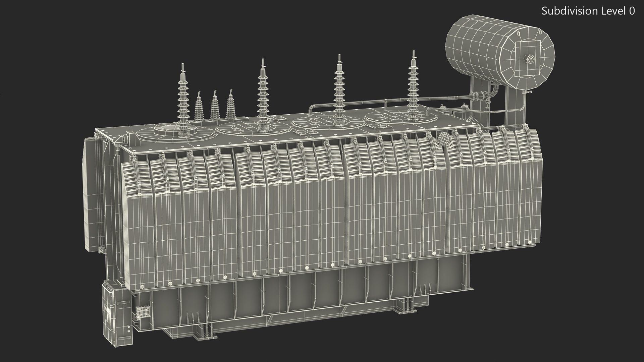Select the leftmost tall bushing insulator

coord(183,101)
